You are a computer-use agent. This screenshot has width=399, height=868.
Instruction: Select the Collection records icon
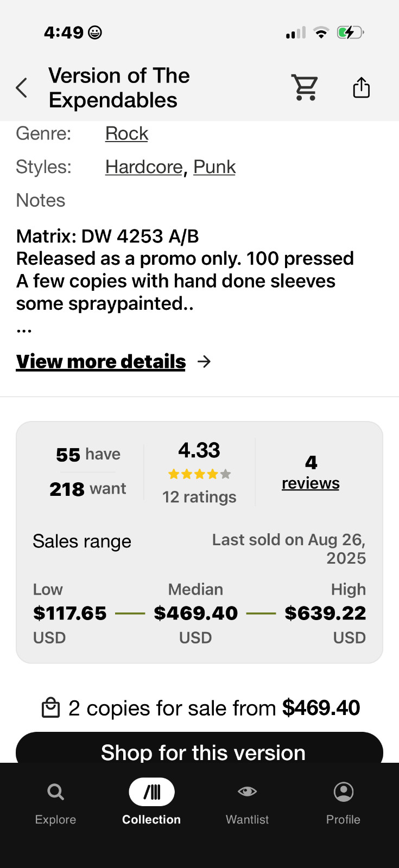pyautogui.click(x=151, y=792)
